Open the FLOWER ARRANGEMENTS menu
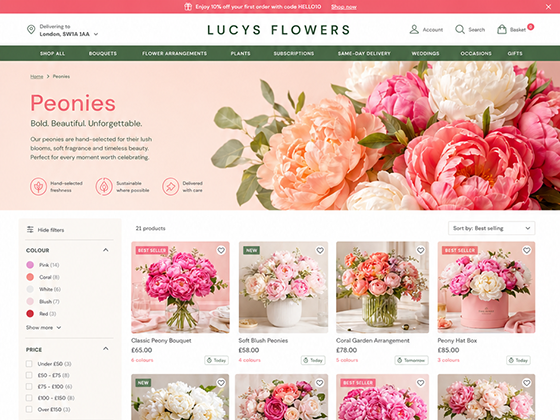 click(174, 53)
